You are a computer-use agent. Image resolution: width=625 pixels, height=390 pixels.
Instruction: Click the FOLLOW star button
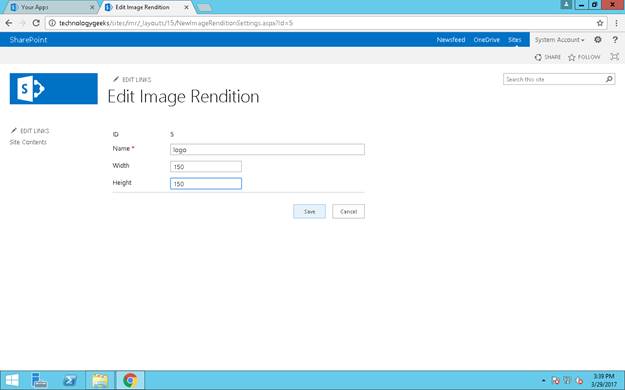tap(584, 57)
